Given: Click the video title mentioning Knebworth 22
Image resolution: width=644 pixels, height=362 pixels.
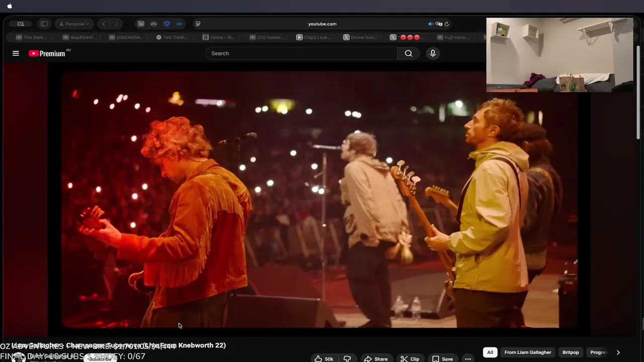Looking at the screenshot, I should [119, 345].
